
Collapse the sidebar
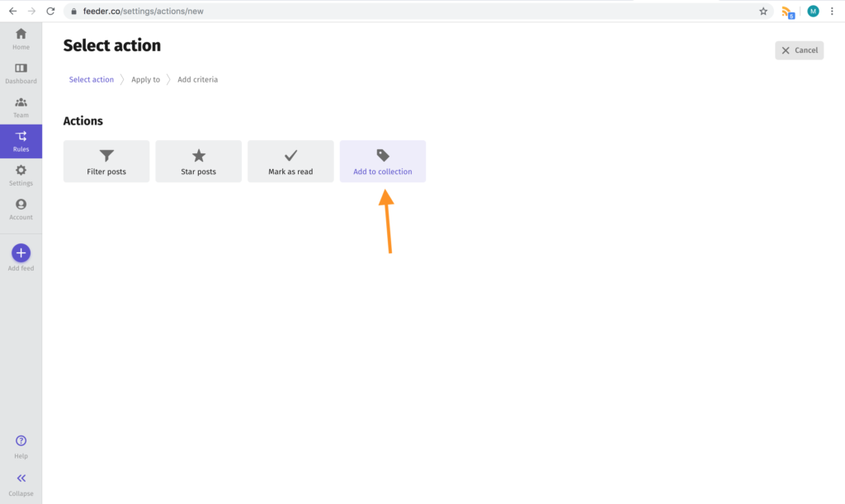click(21, 484)
